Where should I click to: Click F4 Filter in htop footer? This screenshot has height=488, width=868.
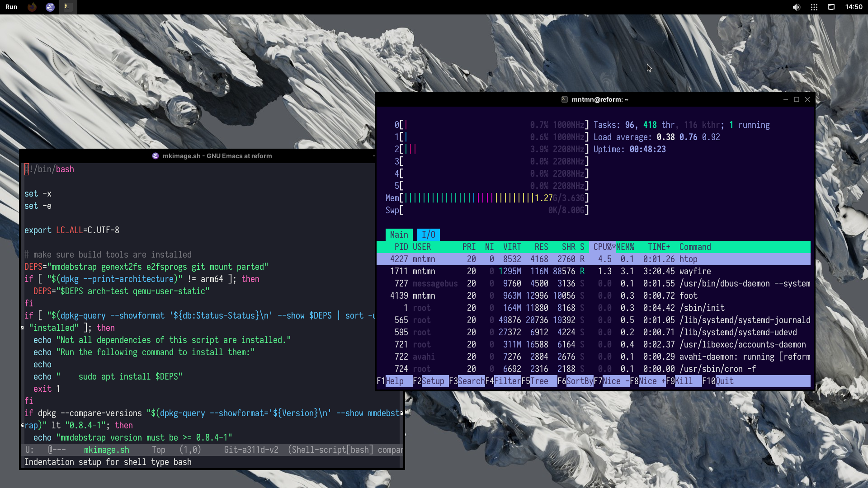pos(503,381)
